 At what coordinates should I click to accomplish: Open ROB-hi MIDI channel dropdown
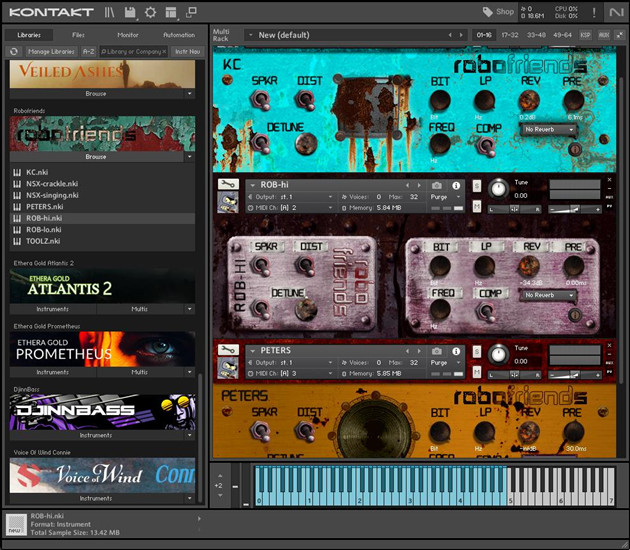pyautogui.click(x=297, y=208)
